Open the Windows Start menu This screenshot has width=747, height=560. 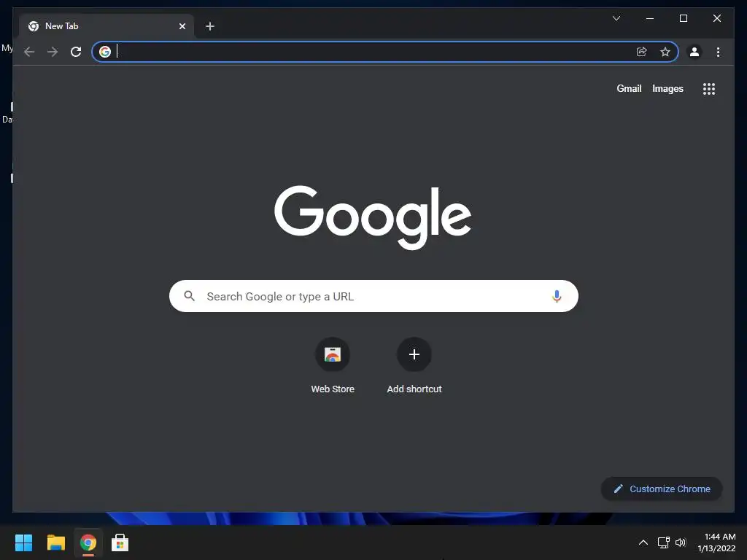[23, 542]
